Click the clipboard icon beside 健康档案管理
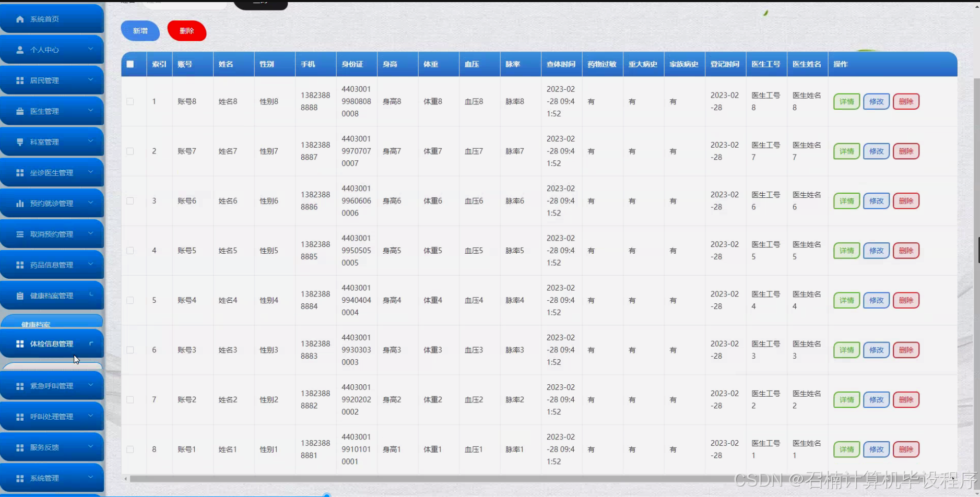The height and width of the screenshot is (497, 980). [20, 296]
